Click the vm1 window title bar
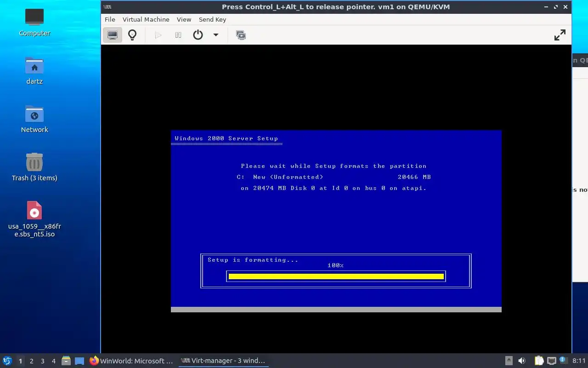The height and width of the screenshot is (368, 588). 336,7
